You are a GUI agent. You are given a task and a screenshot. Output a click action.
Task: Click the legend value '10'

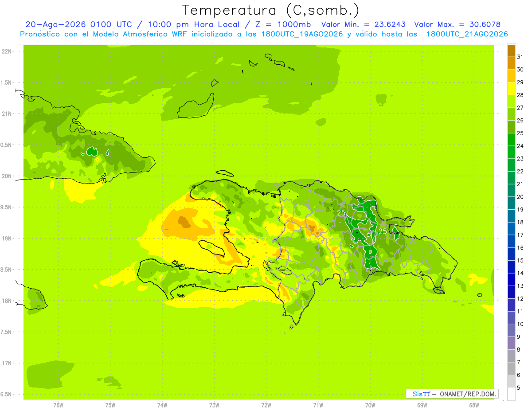tap(520, 324)
